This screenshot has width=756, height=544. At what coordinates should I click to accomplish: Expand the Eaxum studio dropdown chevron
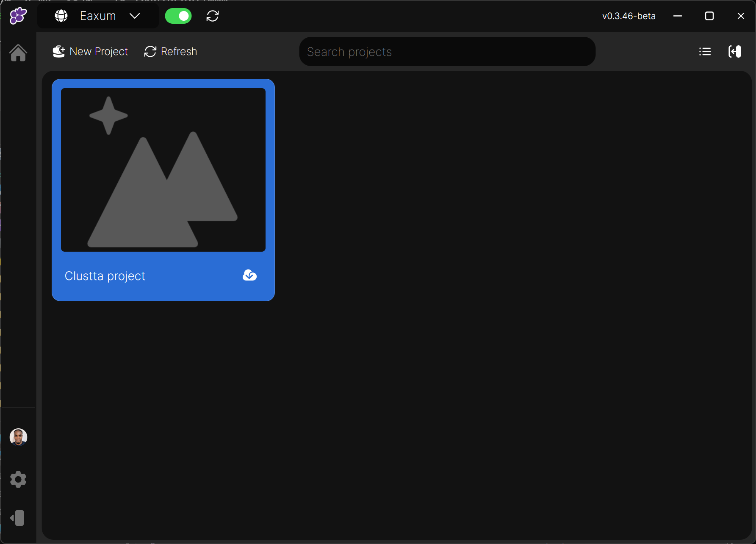click(135, 16)
